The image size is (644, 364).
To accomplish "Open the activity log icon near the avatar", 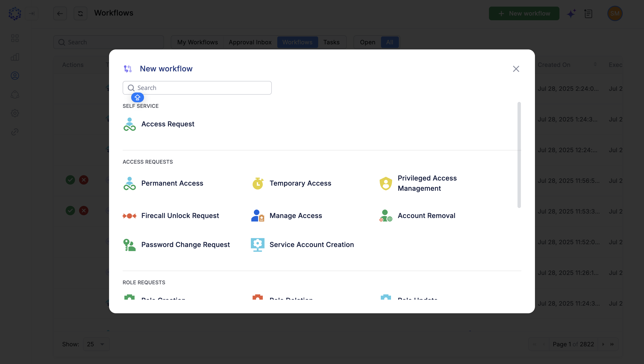I will click(588, 14).
